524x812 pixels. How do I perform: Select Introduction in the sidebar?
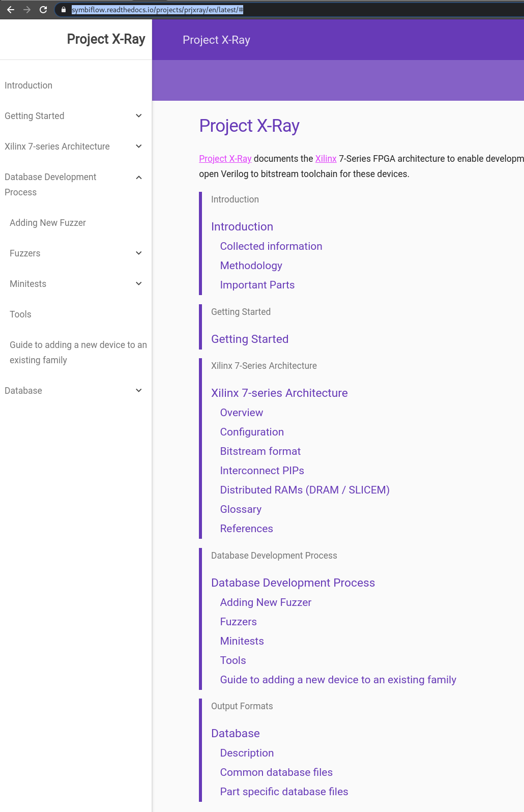pos(28,85)
